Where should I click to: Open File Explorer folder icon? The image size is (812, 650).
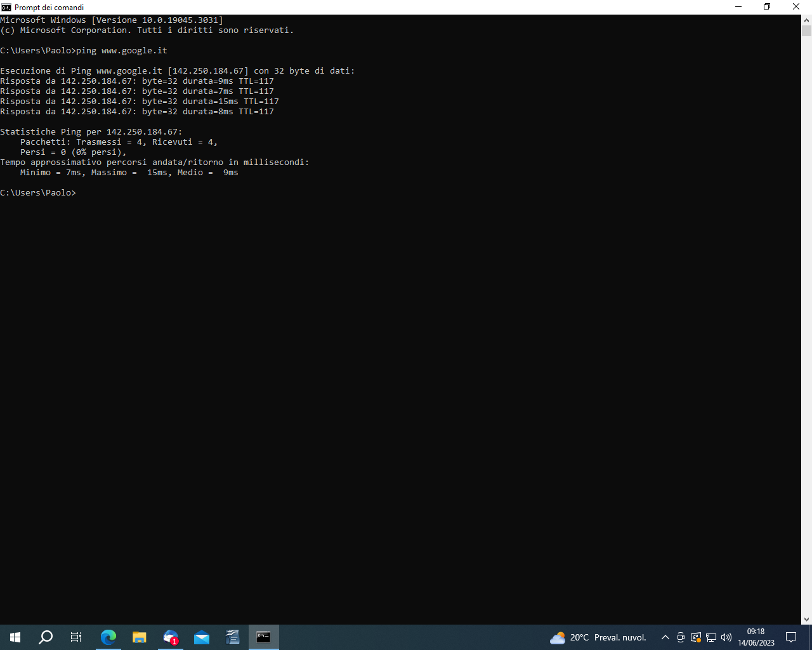140,637
